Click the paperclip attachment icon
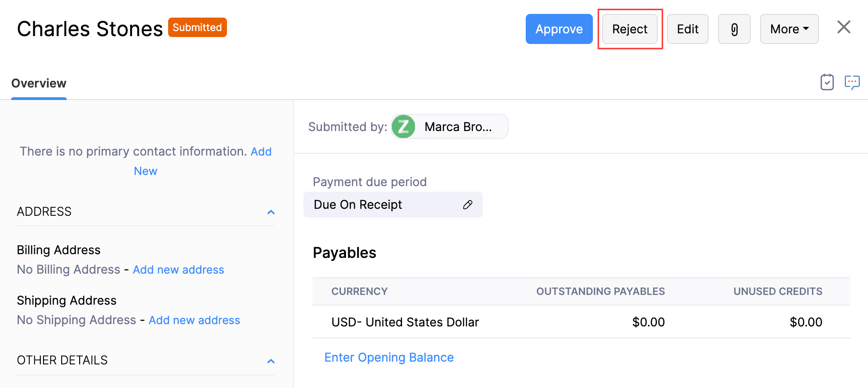This screenshot has height=388, width=868. tap(734, 29)
